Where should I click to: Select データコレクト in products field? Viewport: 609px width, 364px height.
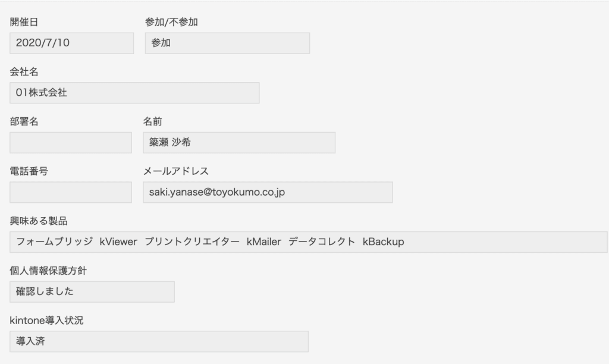pyautogui.click(x=322, y=241)
